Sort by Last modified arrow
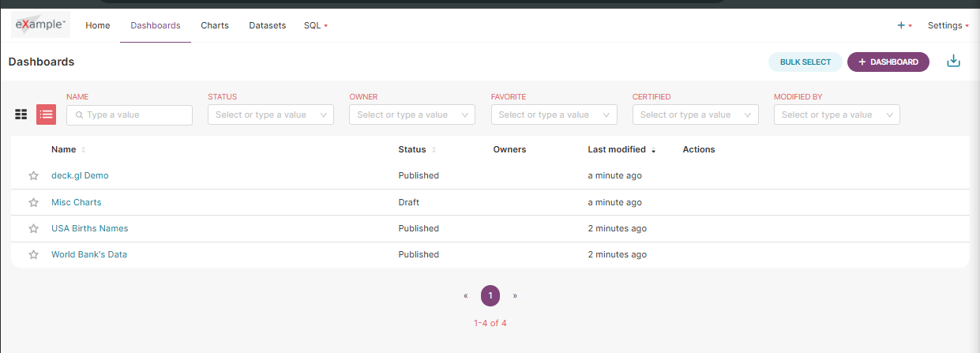 654,149
